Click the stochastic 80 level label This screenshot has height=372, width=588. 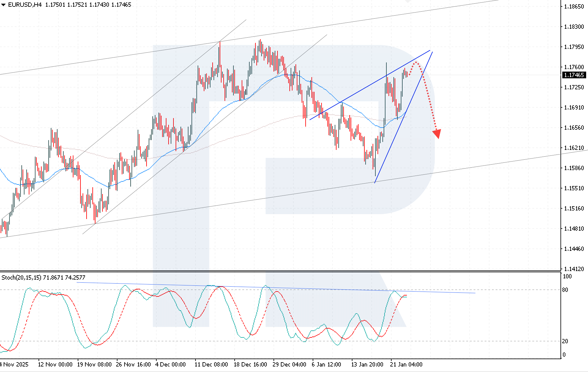tap(565, 290)
